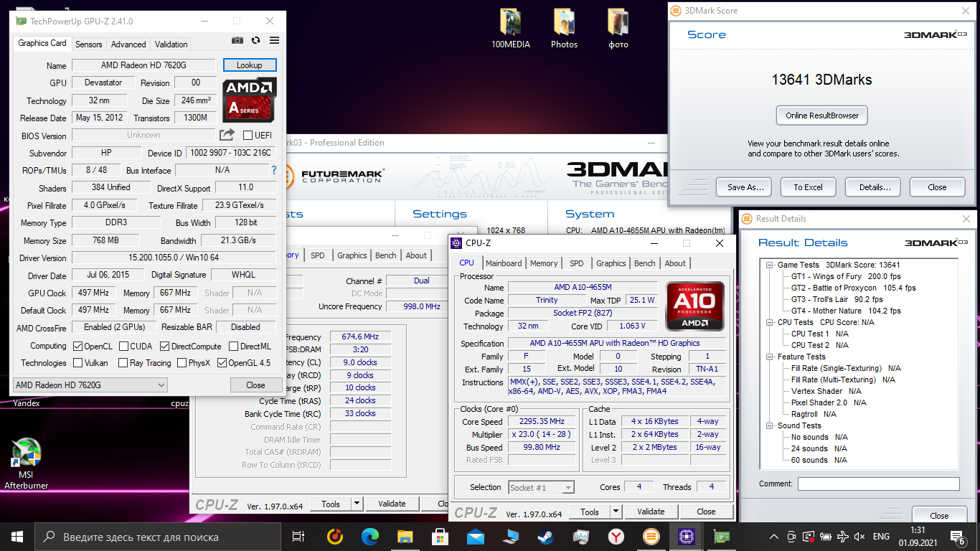Switch to GPU-Z from the taskbar
The width and height of the screenshot is (980, 551).
coord(721,536)
